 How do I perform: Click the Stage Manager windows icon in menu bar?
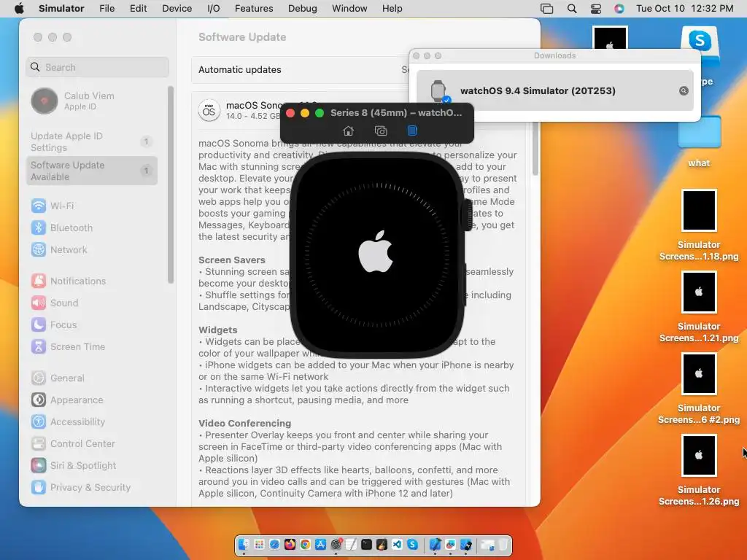547,9
